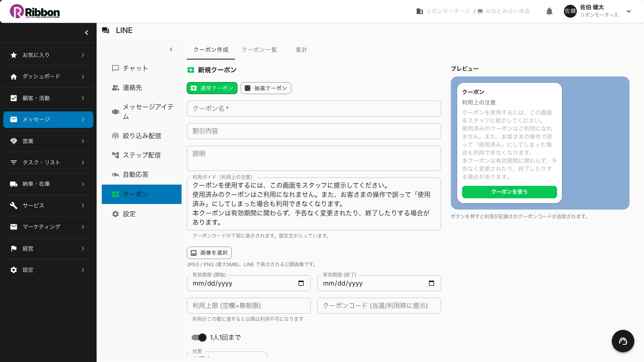Open 絞り込み配信 in the LINE submenu
644x362 pixels.
(142, 136)
